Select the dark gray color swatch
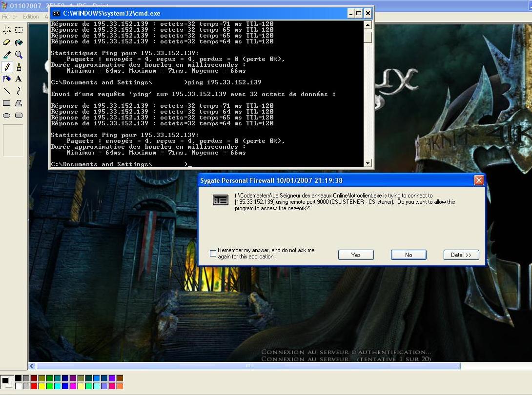 click(26, 378)
